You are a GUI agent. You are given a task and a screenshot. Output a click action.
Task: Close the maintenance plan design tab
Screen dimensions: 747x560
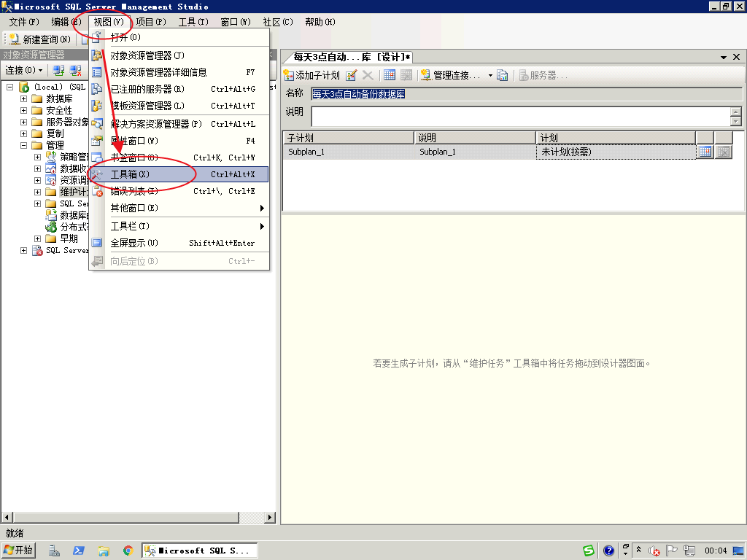pyautogui.click(x=737, y=57)
